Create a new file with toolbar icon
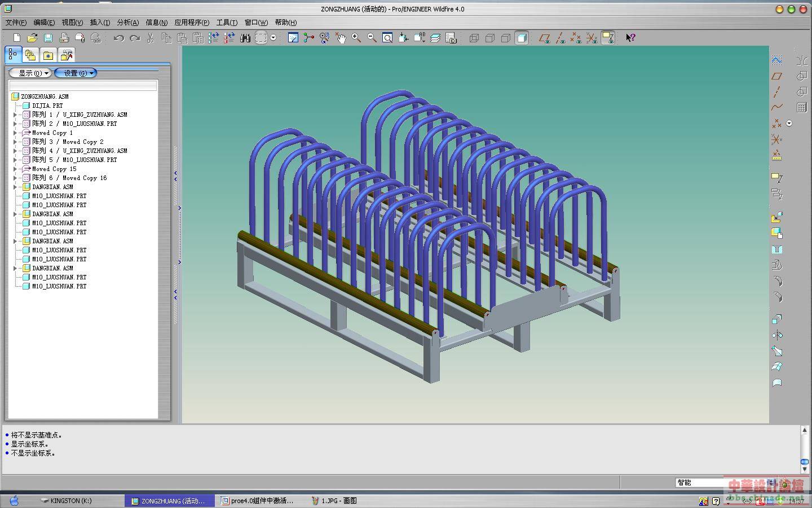Viewport: 812px width, 508px height. point(17,38)
